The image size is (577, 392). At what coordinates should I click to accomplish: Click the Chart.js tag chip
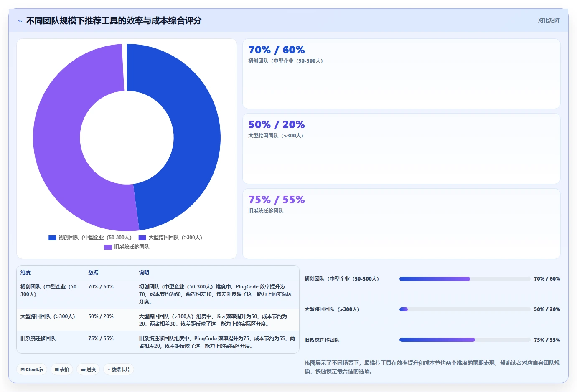pos(32,369)
